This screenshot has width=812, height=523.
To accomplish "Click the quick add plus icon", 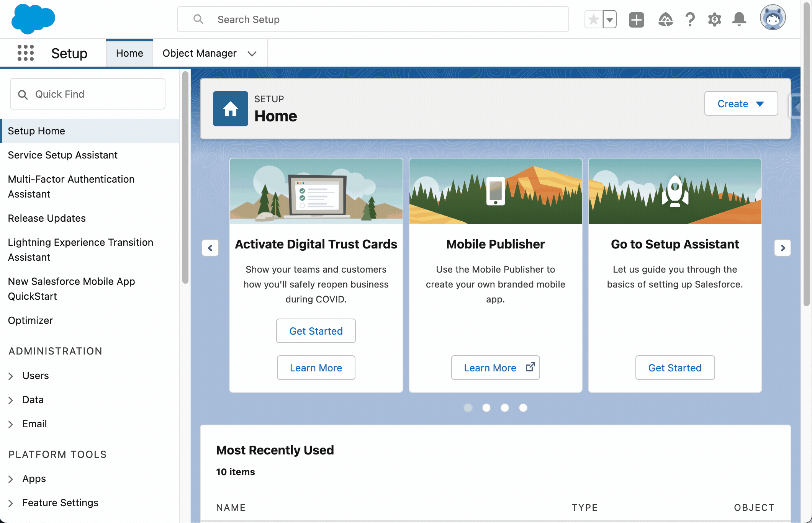I will (x=637, y=19).
